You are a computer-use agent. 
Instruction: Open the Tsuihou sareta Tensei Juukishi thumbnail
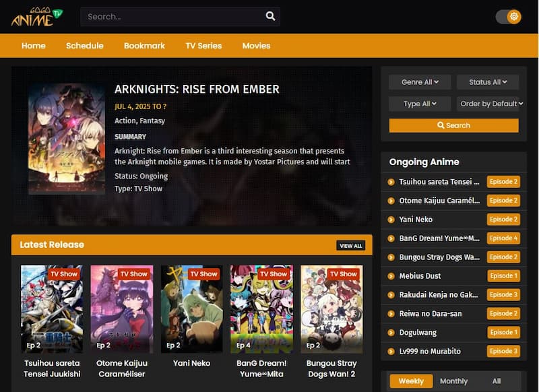point(52,309)
